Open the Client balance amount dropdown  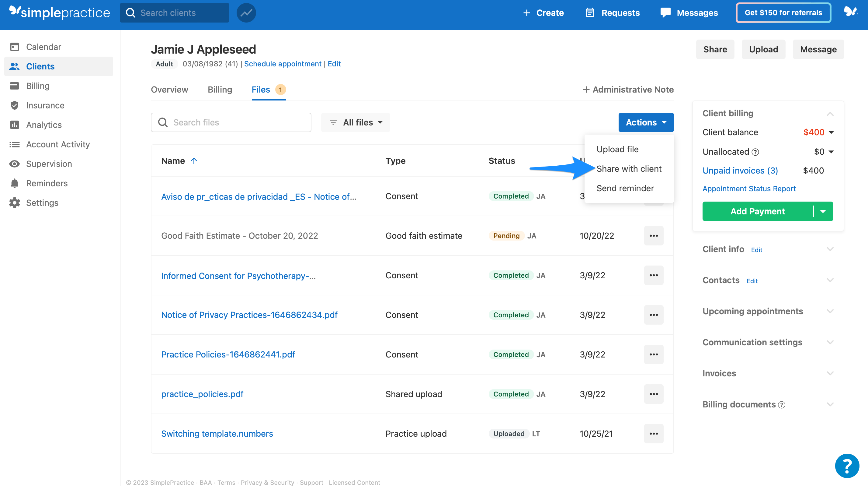[x=831, y=132]
